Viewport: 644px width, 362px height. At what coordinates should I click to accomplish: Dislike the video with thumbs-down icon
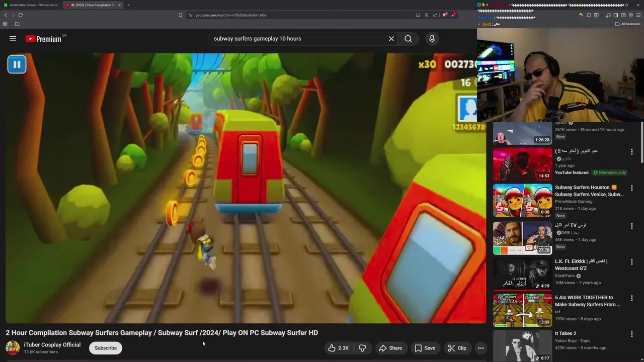click(x=362, y=348)
